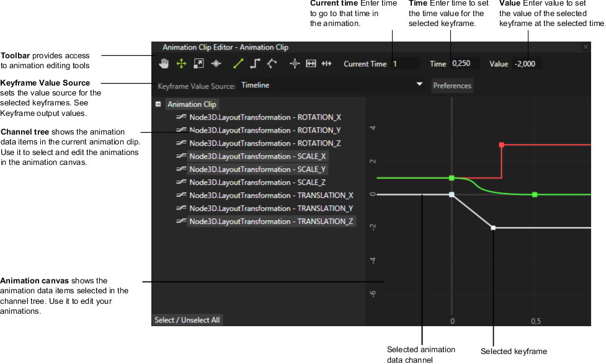This screenshot has width=606, height=364.
Task: Select the red keyframe on the stepped curve
Action: click(501, 144)
